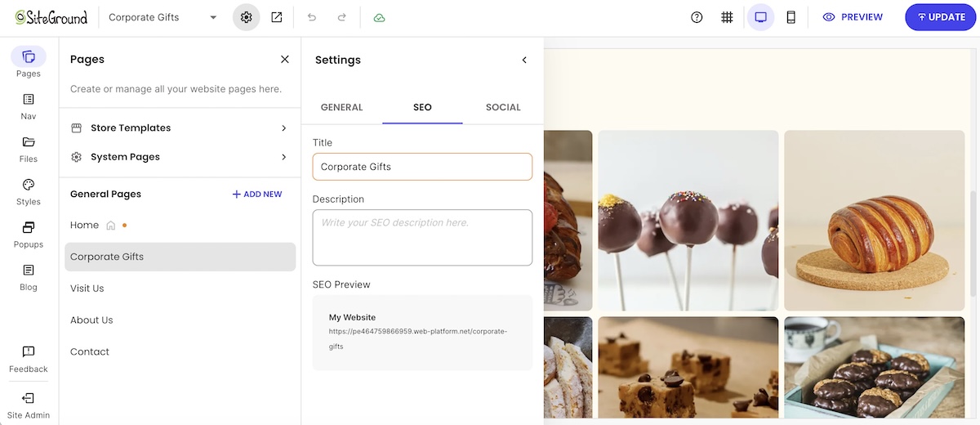Undo the last change

[312, 17]
